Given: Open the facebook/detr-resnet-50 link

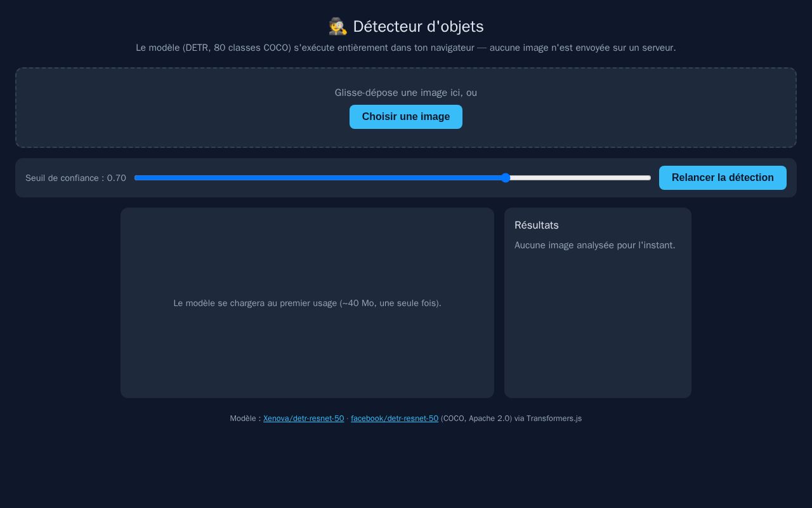Looking at the screenshot, I should [395, 418].
